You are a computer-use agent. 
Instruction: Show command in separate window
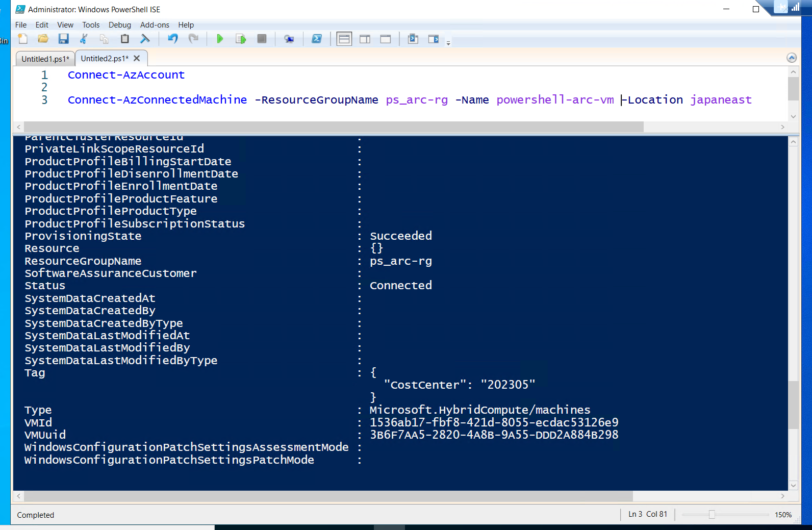point(413,39)
